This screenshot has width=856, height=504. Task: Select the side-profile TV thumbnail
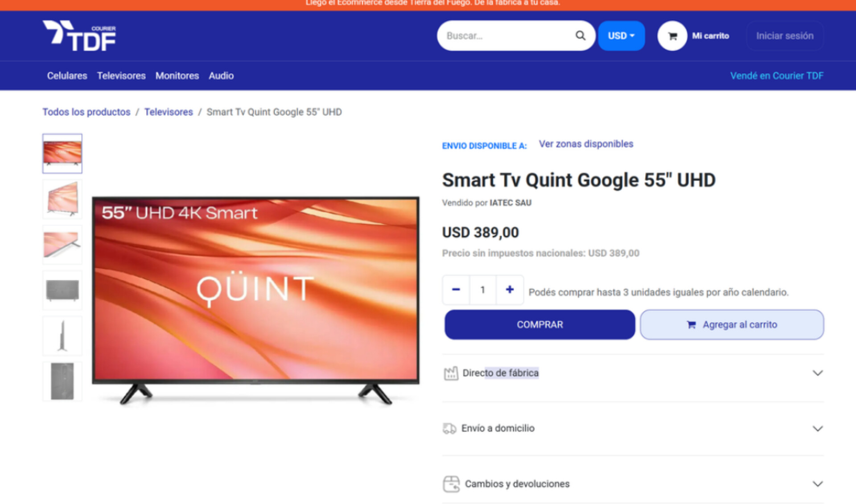click(x=62, y=336)
